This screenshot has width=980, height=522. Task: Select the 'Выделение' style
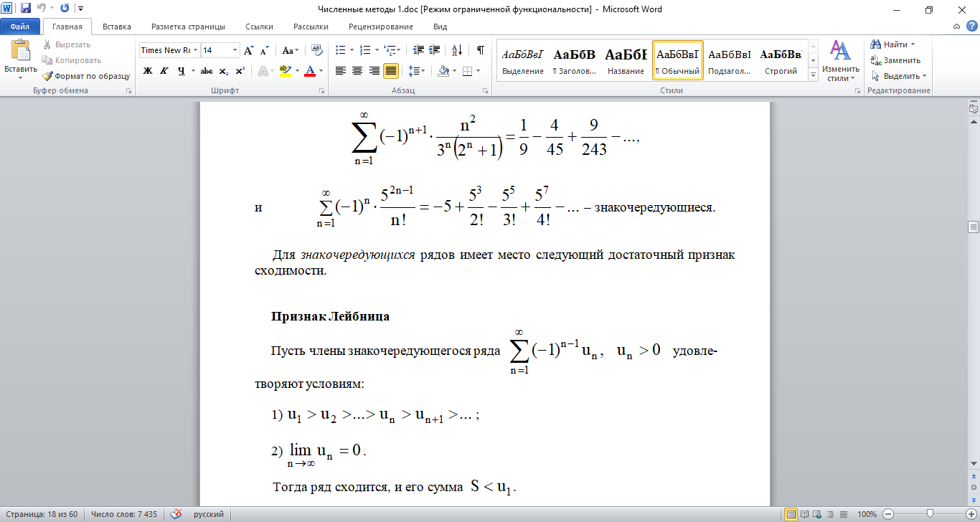tap(522, 60)
